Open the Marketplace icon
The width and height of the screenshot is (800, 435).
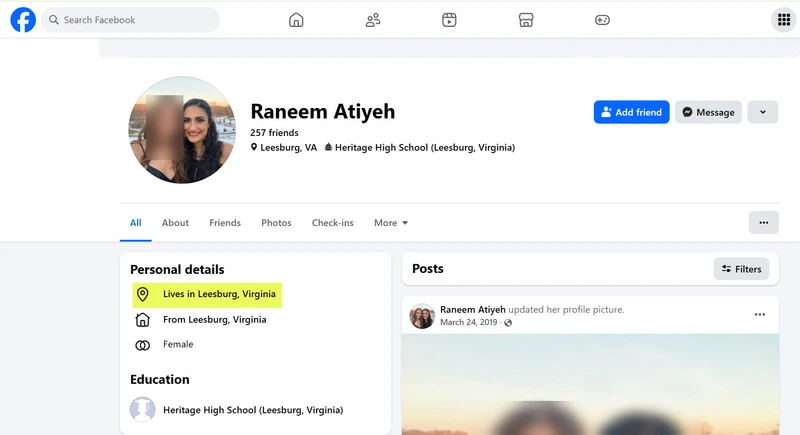click(x=526, y=20)
